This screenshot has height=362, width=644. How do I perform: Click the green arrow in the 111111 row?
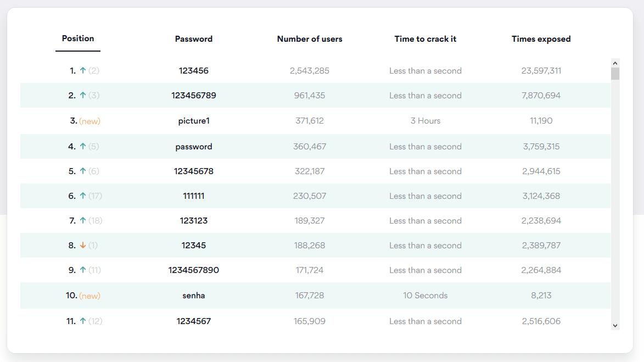click(x=83, y=196)
